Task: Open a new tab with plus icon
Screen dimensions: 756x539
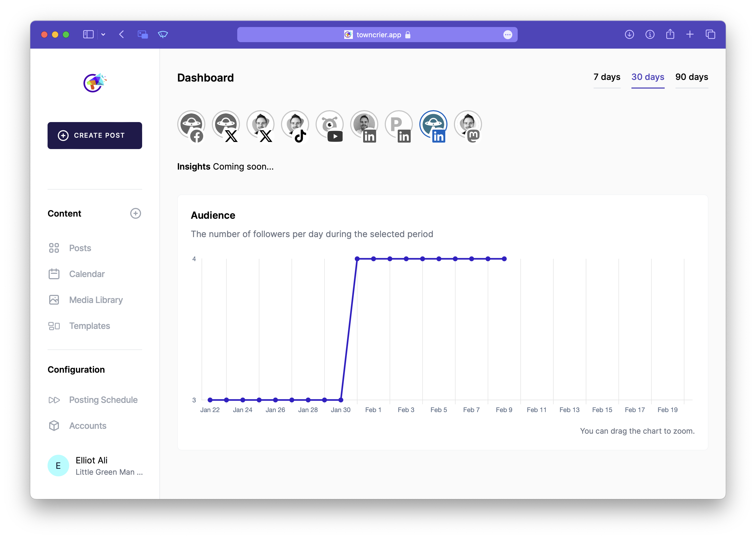Action: click(x=690, y=34)
